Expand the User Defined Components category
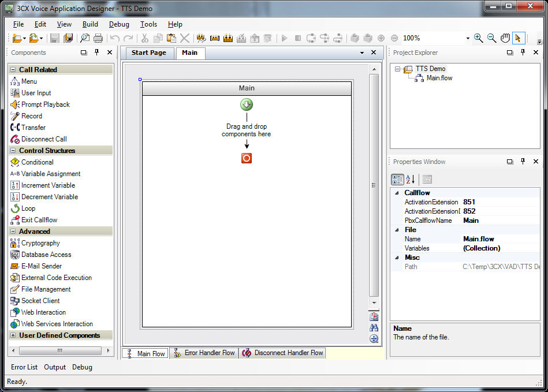 [x=13, y=335]
